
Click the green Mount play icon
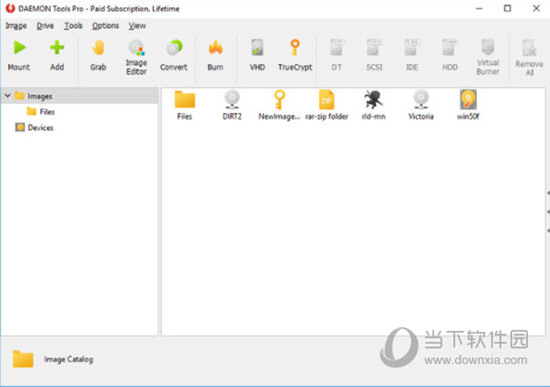pos(19,48)
